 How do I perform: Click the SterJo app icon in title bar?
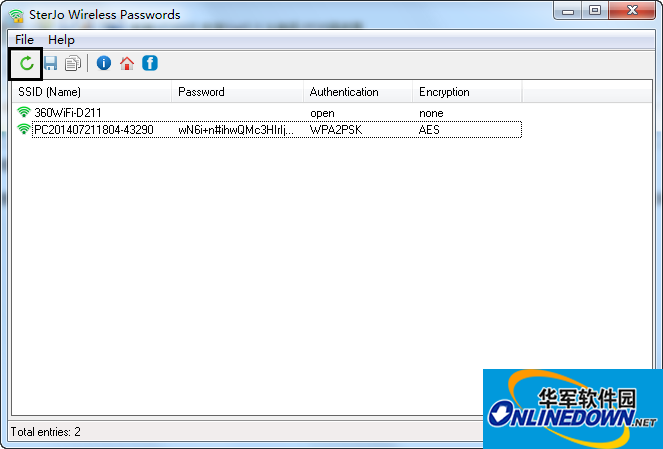click(16, 15)
